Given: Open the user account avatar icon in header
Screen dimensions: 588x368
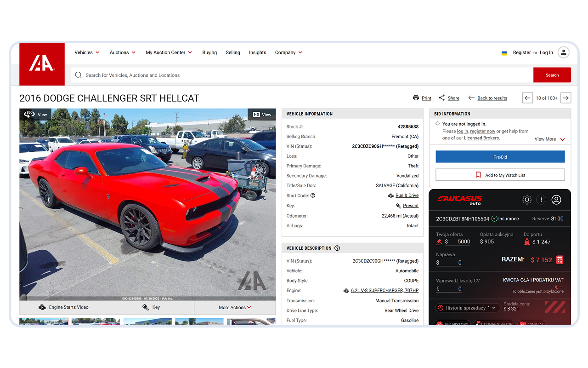Looking at the screenshot, I should [563, 52].
